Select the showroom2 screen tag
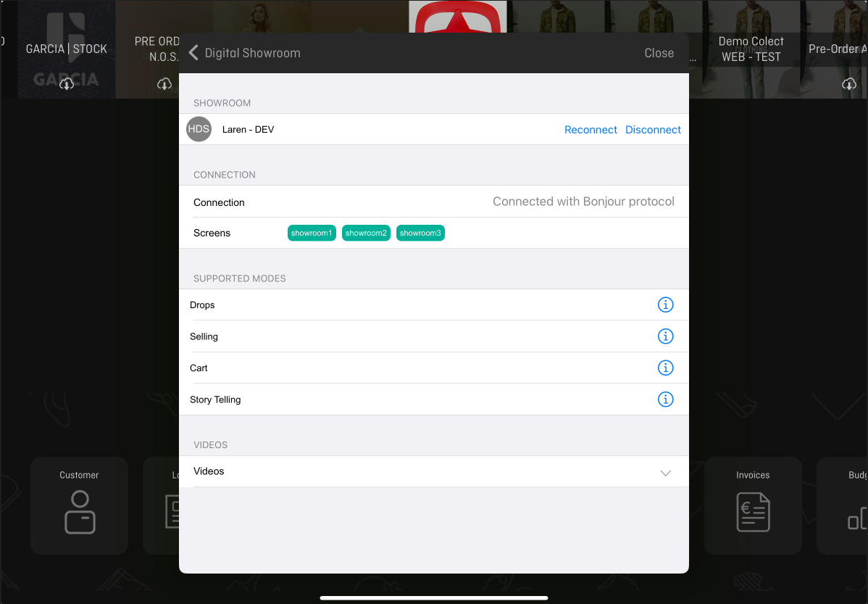 tap(366, 233)
